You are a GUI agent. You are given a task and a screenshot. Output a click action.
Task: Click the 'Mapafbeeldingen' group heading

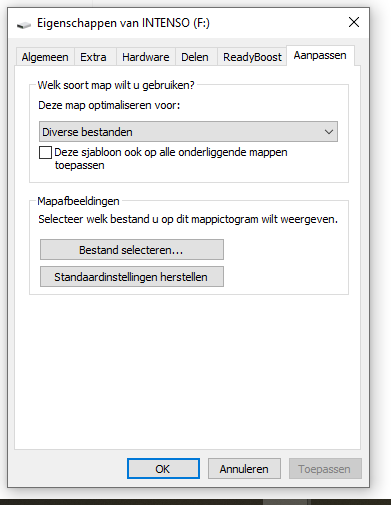[78, 201]
